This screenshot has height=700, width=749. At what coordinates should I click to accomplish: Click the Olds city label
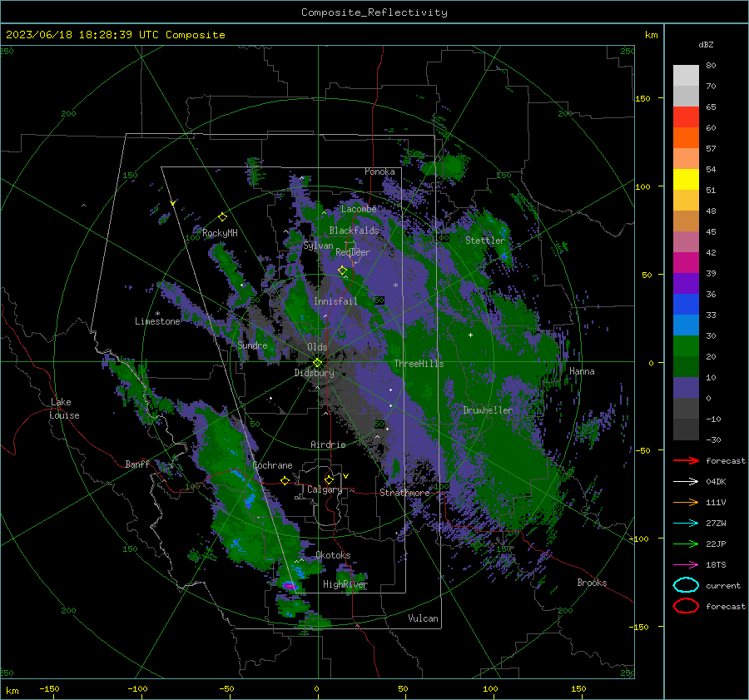pyautogui.click(x=317, y=347)
